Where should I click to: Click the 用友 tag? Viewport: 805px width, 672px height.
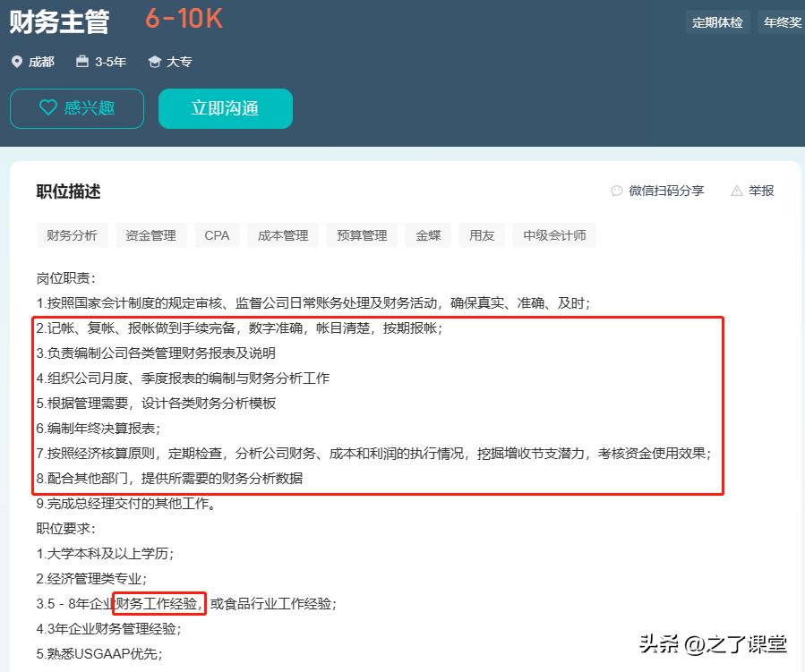tap(481, 235)
